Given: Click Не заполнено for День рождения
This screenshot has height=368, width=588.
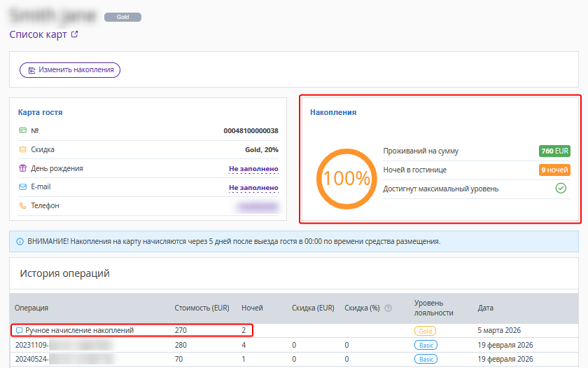Looking at the screenshot, I should (x=253, y=168).
